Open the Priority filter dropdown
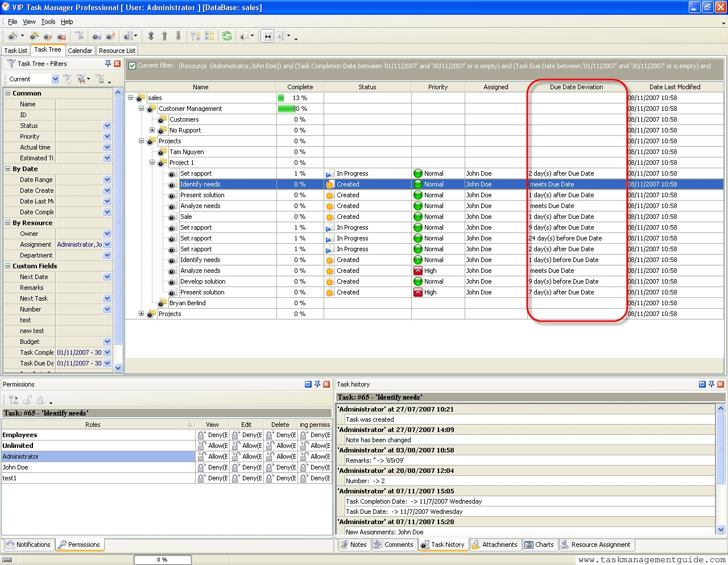The width and height of the screenshot is (728, 565). pyautogui.click(x=107, y=136)
